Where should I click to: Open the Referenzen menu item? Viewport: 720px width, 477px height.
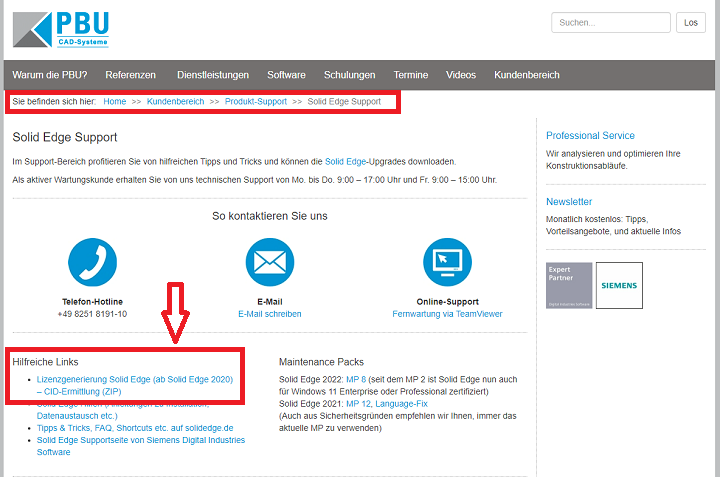point(130,75)
